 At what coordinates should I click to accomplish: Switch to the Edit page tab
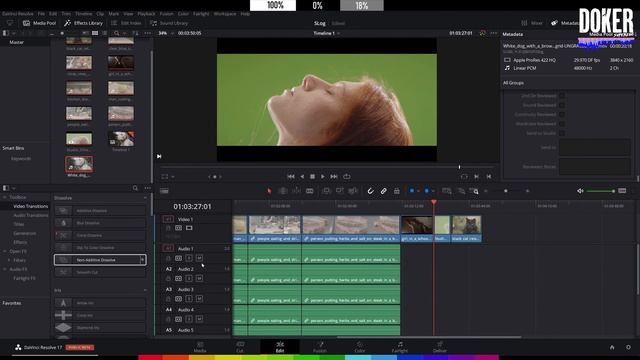[x=280, y=347]
